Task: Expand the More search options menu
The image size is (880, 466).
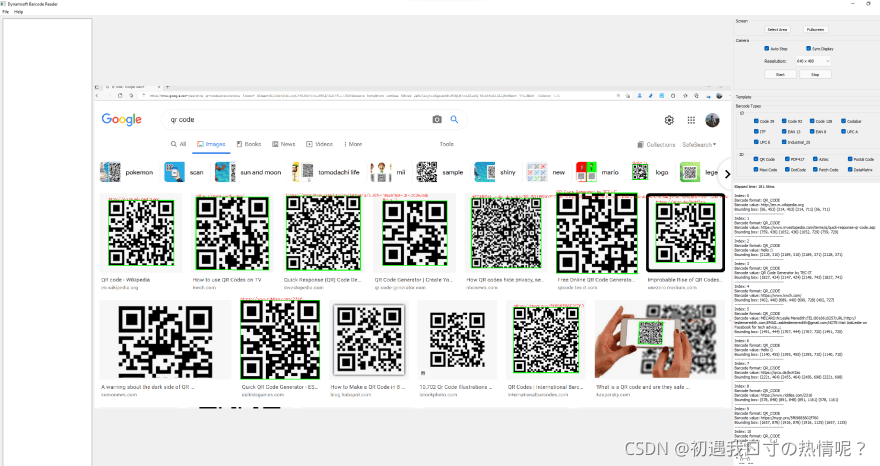Action: [352, 144]
